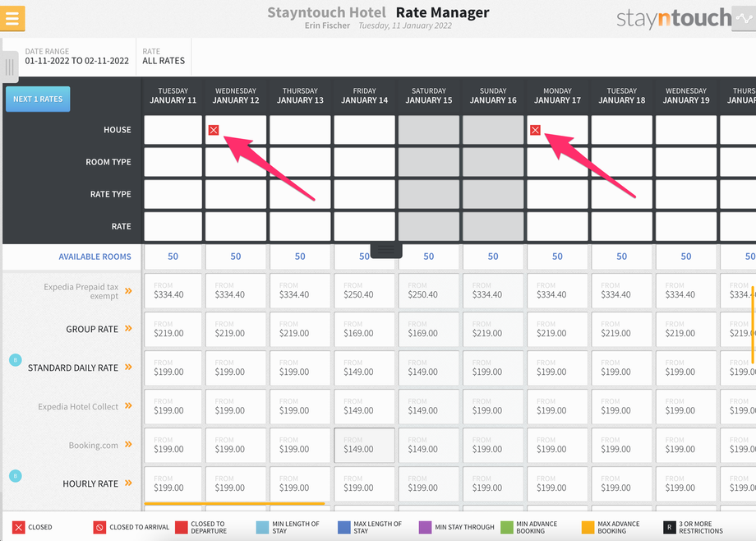Click the CLOSED TO ARRIVAL legend icon
Screen dimensions: 756x541
point(99,527)
